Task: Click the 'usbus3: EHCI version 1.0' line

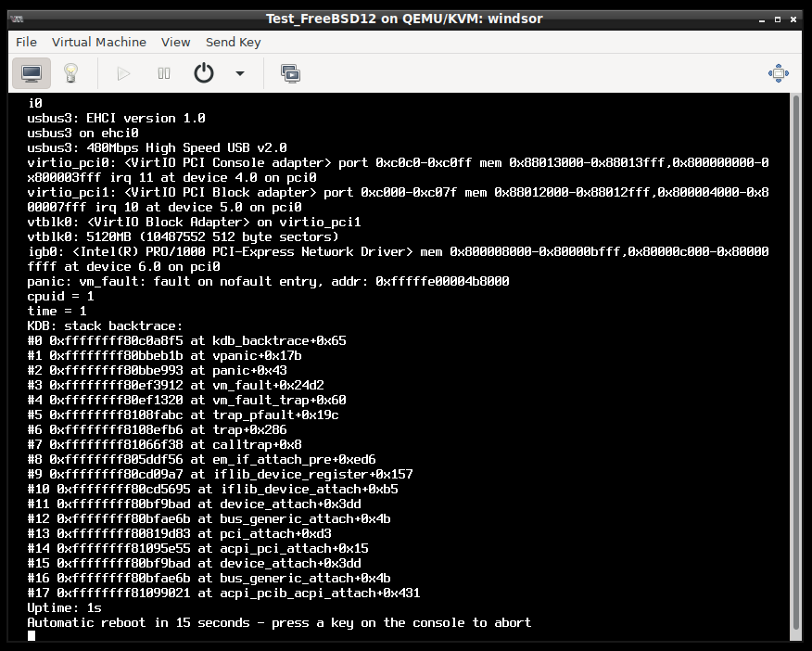Action: coord(116,118)
